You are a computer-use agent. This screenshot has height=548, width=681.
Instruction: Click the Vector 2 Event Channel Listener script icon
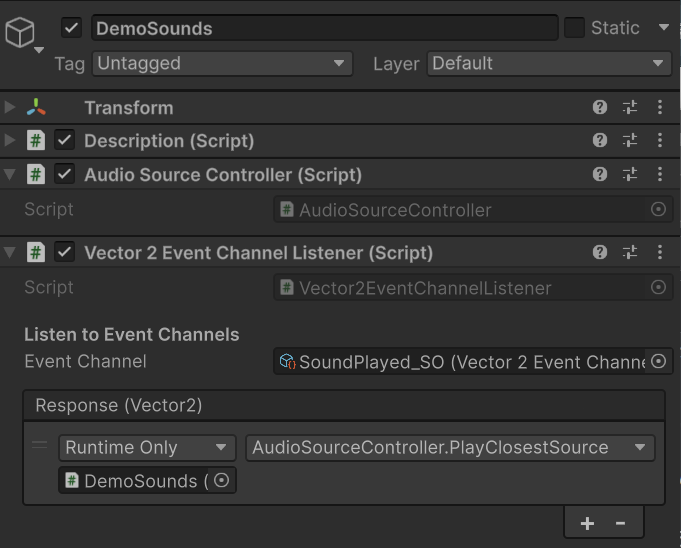point(36,253)
